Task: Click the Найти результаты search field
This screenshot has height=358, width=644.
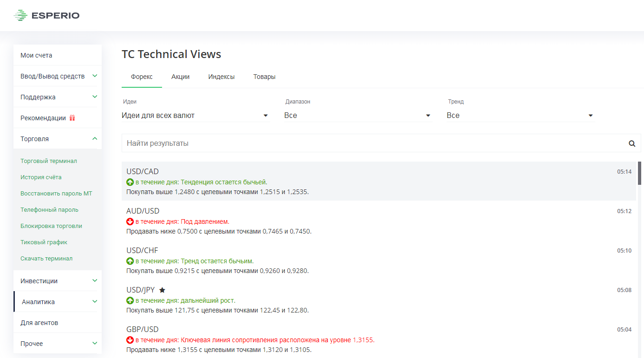Action: [381, 143]
